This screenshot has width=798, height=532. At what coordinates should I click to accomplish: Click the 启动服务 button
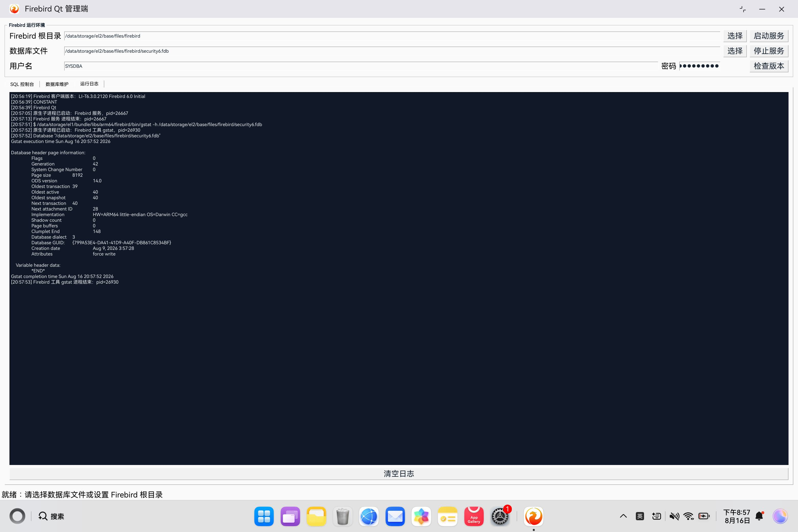pyautogui.click(x=769, y=36)
